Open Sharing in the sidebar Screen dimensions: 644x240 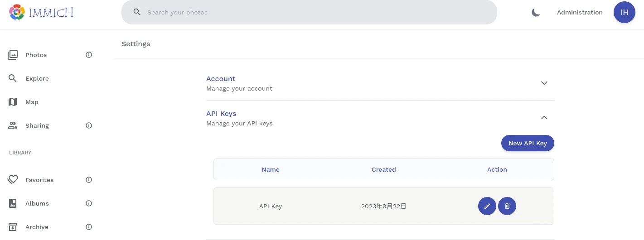[x=37, y=125]
